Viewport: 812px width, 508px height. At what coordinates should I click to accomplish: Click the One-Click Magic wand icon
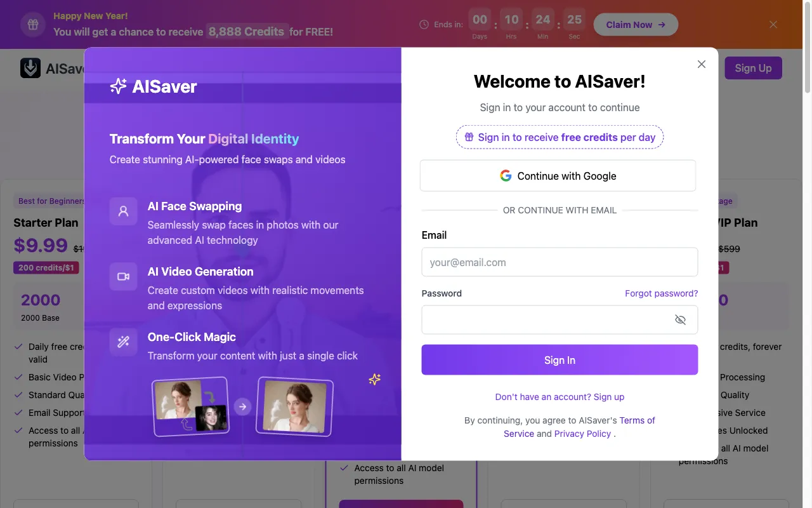[123, 342]
